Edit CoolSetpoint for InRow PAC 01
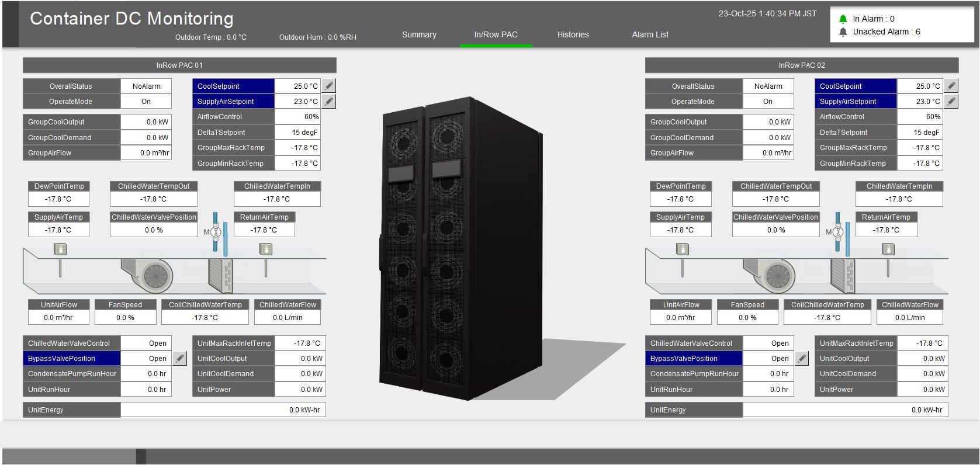980x465 pixels. (329, 86)
